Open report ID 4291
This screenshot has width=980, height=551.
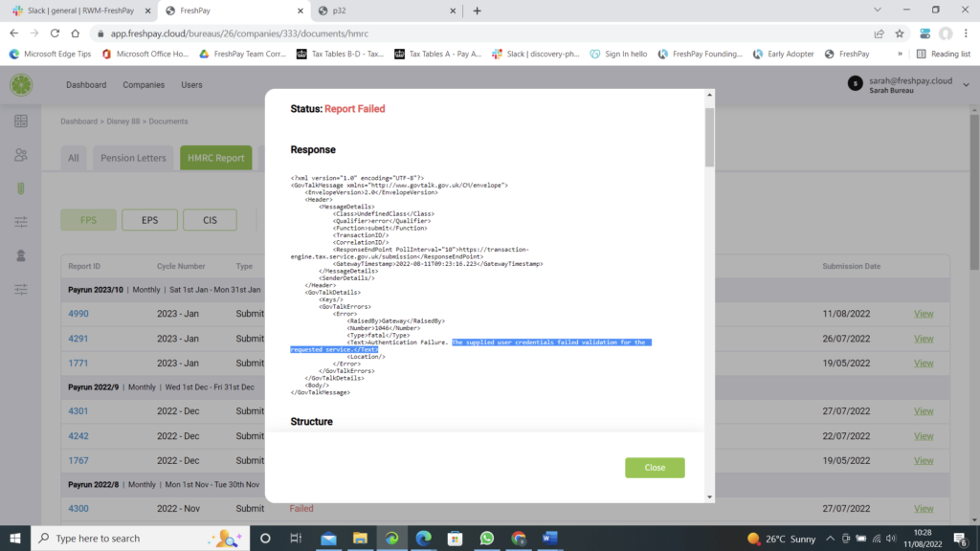(x=78, y=339)
